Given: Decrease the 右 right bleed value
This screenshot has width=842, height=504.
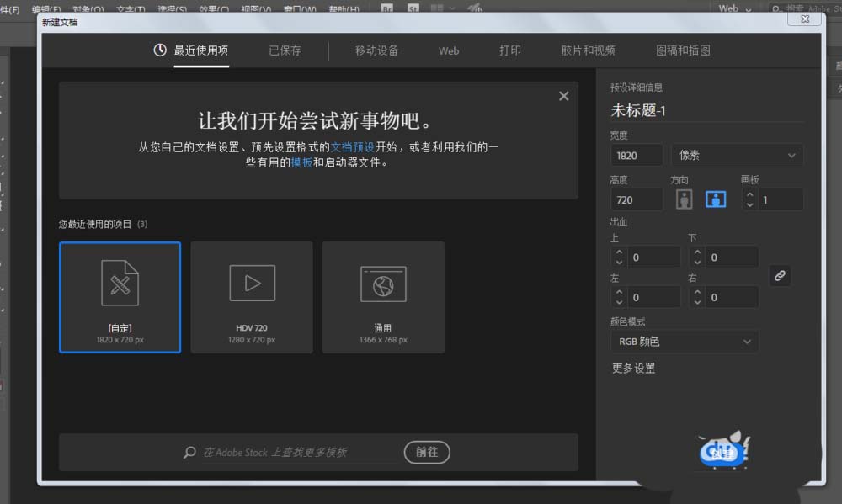Looking at the screenshot, I should [x=697, y=302].
